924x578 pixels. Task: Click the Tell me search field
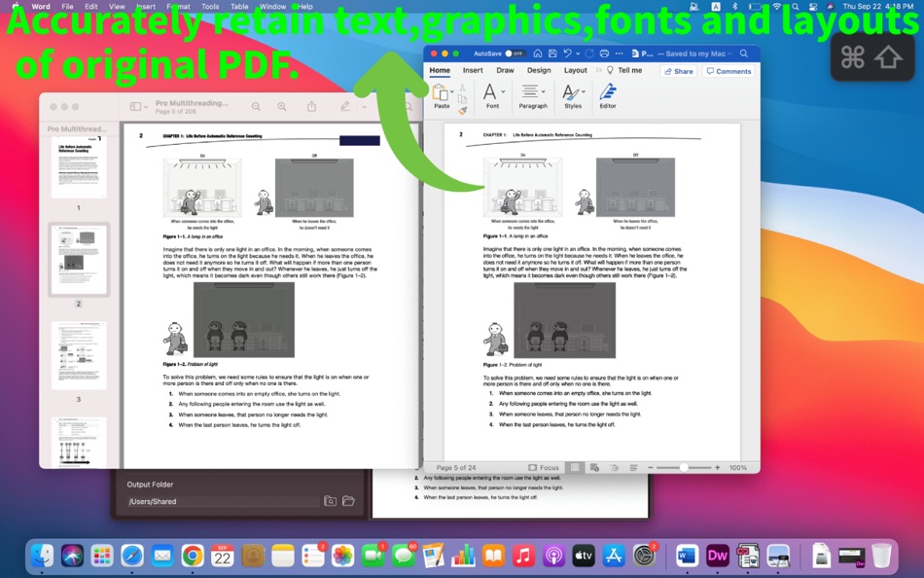point(624,70)
